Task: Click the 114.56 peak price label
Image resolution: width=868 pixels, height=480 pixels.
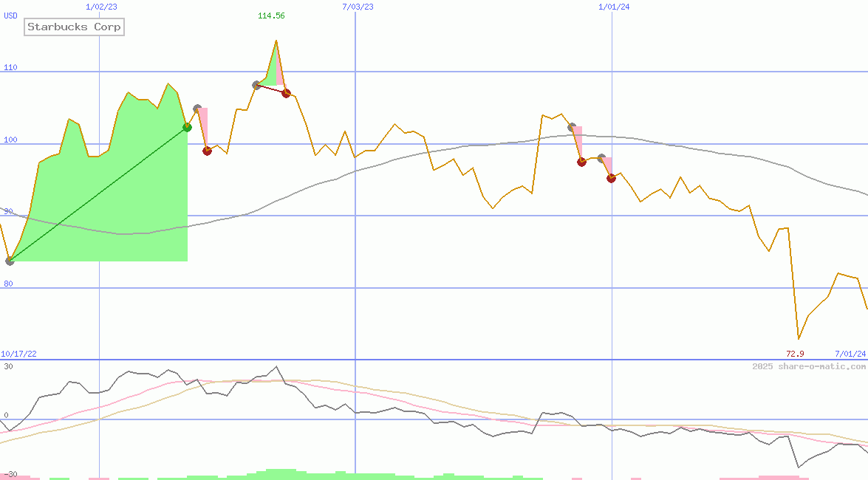Action: (271, 16)
